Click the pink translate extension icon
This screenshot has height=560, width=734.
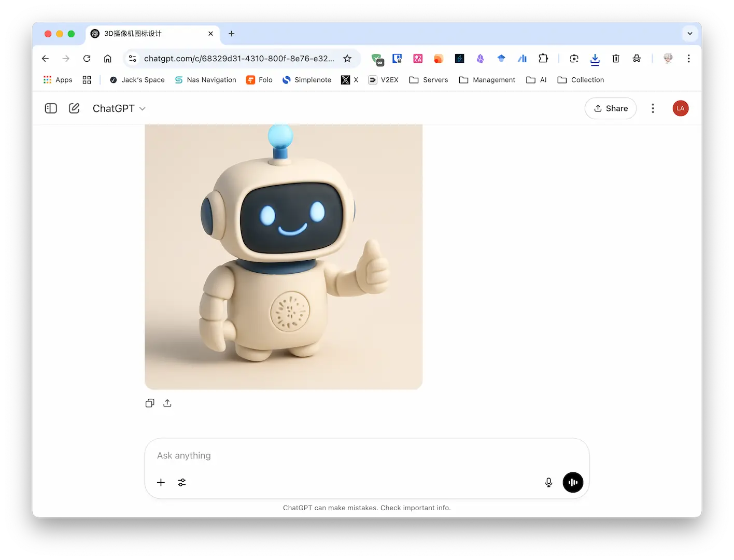point(418,59)
